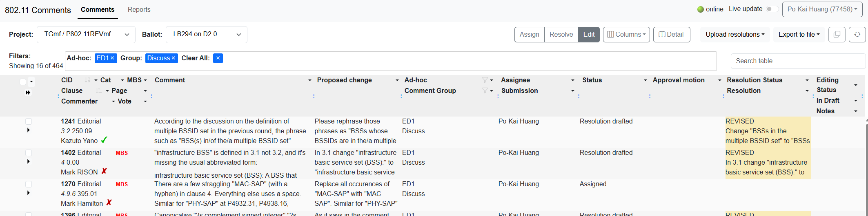Image resolution: width=868 pixels, height=216 pixels.
Task: Toggle the Live update switch
Action: coord(772,9)
